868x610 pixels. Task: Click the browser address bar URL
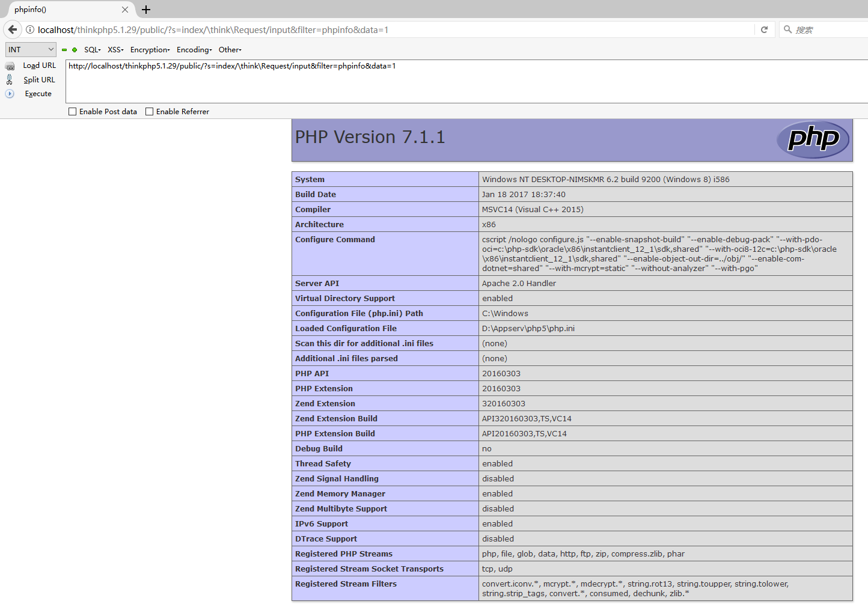(213, 30)
